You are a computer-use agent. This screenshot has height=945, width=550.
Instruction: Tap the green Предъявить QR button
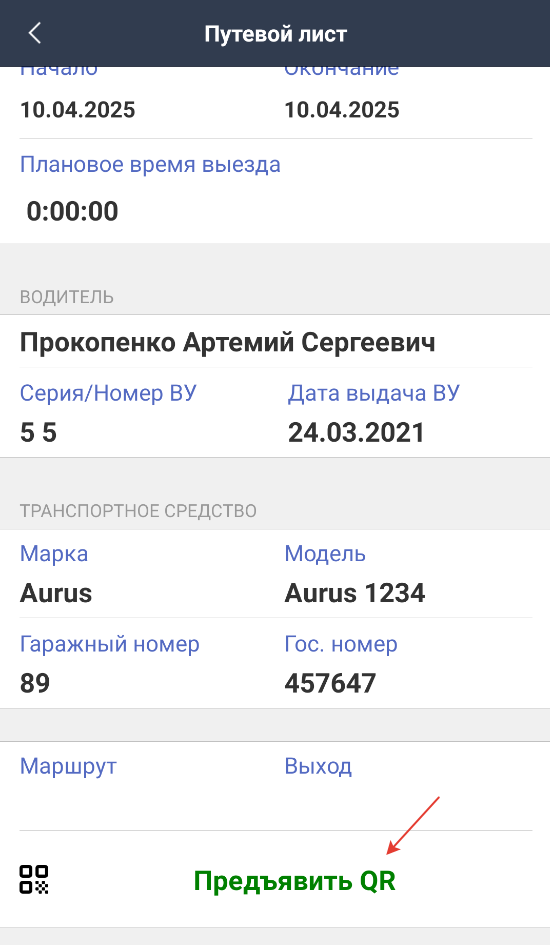point(294,881)
